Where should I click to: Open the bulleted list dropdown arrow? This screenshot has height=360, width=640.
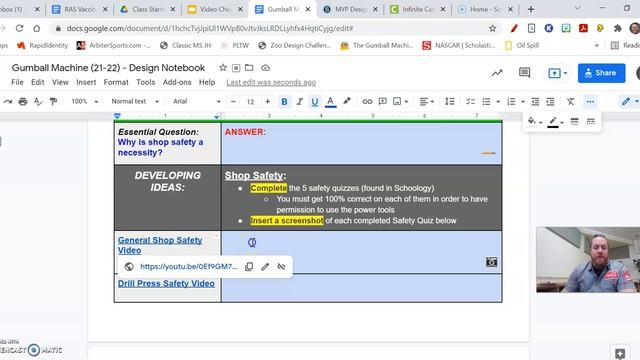click(498, 102)
